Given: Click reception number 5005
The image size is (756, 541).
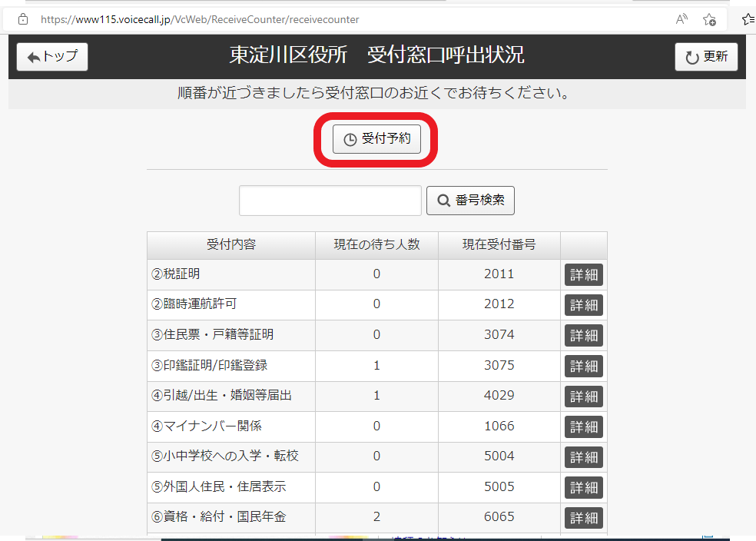Looking at the screenshot, I should tap(499, 487).
